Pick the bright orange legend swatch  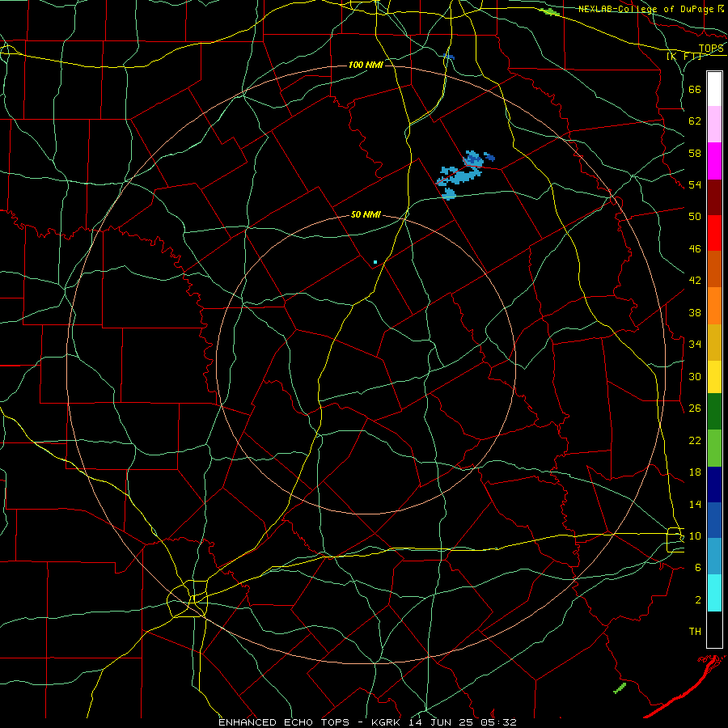point(714,306)
